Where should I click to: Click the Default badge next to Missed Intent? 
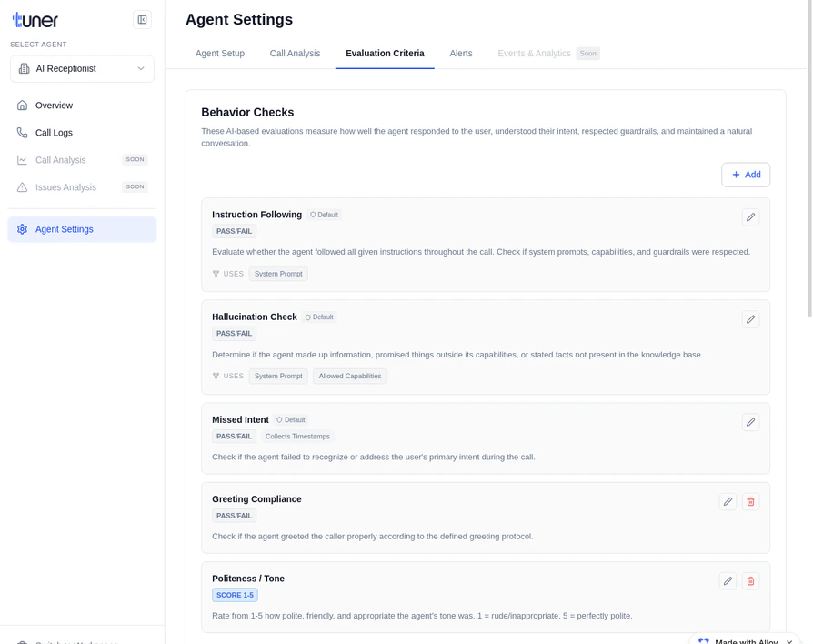291,420
